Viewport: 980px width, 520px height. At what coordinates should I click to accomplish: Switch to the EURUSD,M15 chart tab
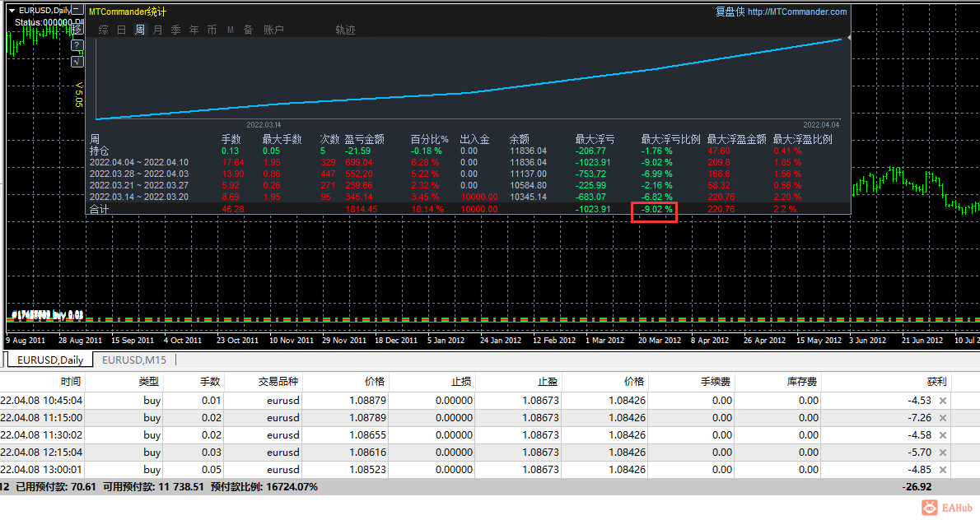click(132, 360)
